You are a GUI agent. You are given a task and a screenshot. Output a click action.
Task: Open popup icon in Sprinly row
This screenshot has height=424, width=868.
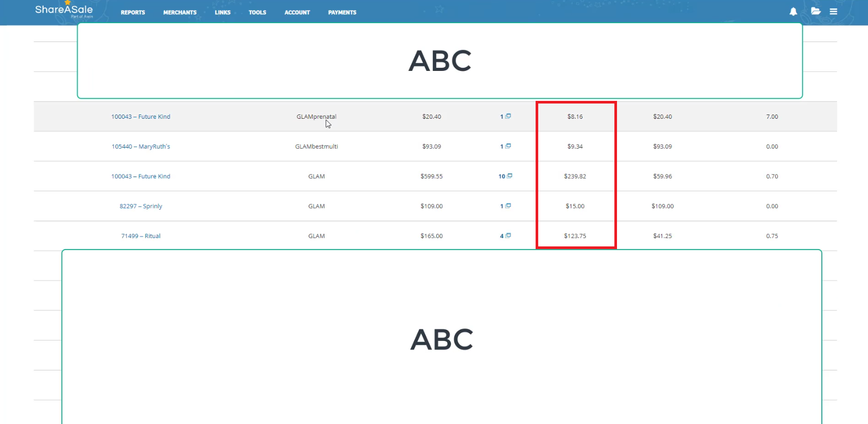[x=508, y=206]
